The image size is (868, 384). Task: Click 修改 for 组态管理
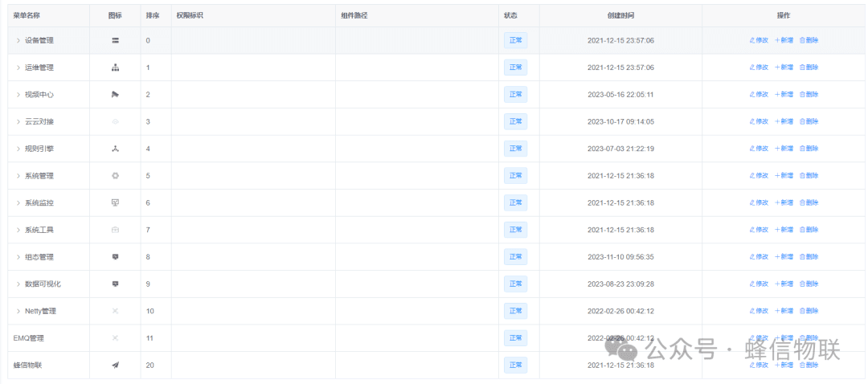coord(759,257)
